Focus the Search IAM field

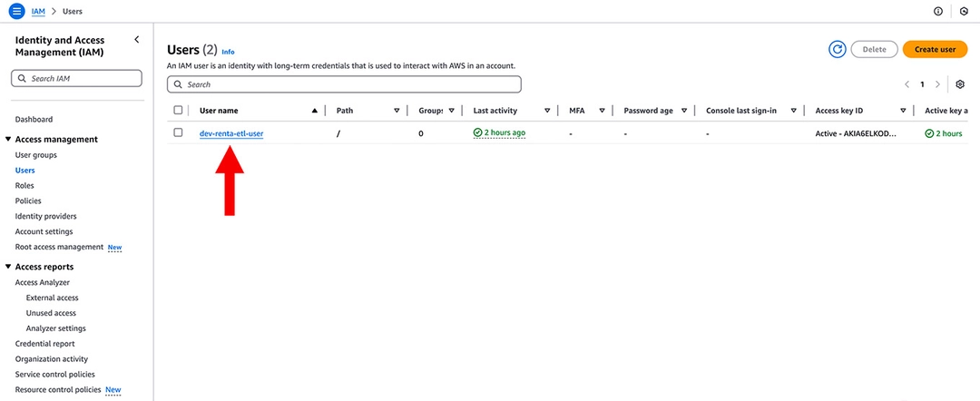(x=76, y=79)
